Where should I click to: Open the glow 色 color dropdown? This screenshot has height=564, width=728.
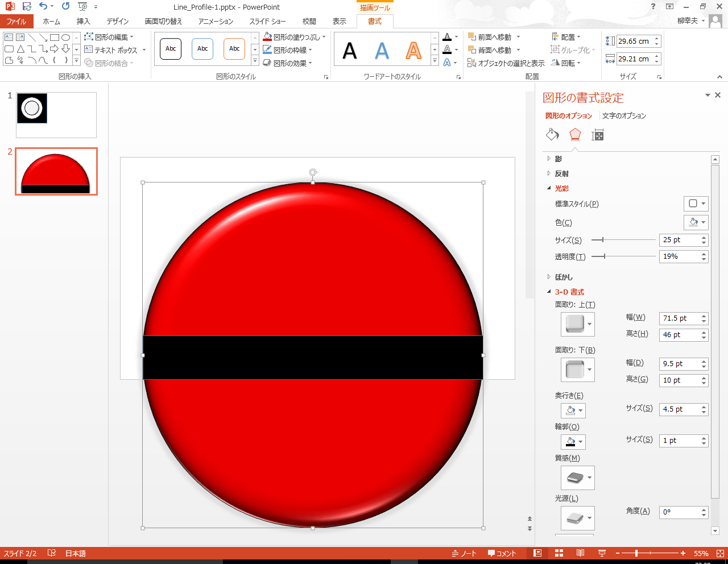(696, 222)
